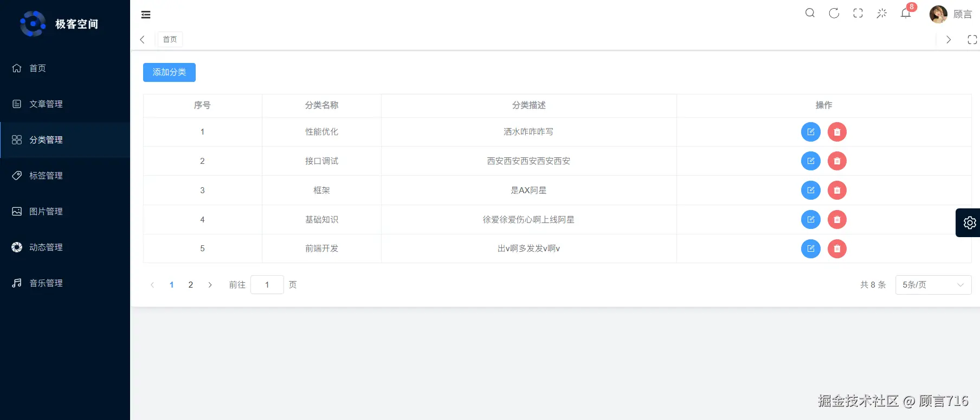Click the 序号 column header

click(203, 105)
